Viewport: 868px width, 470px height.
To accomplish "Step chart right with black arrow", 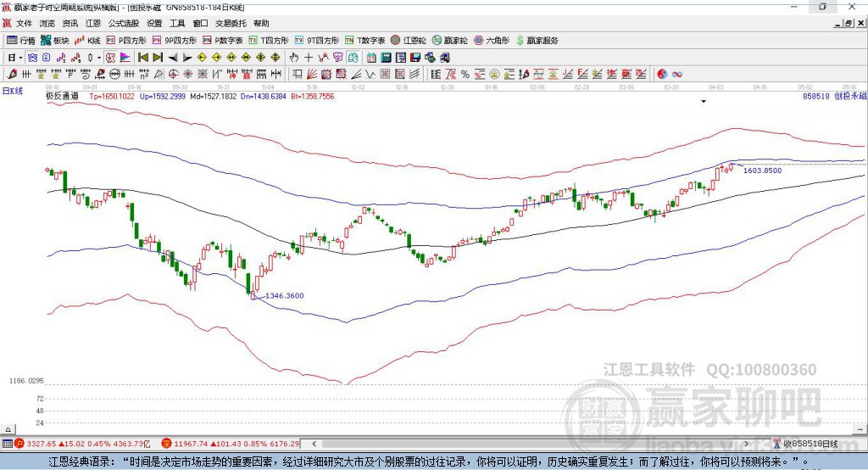I will [x=187, y=58].
